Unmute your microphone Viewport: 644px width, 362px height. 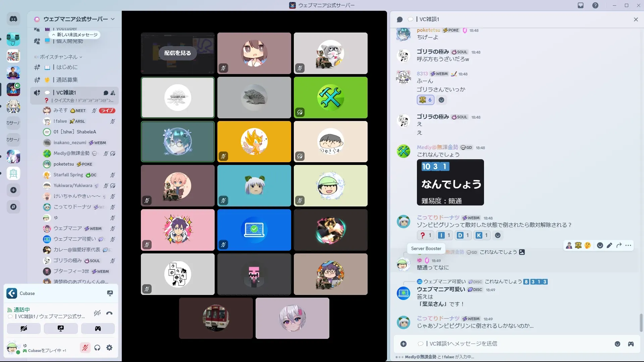(85, 348)
